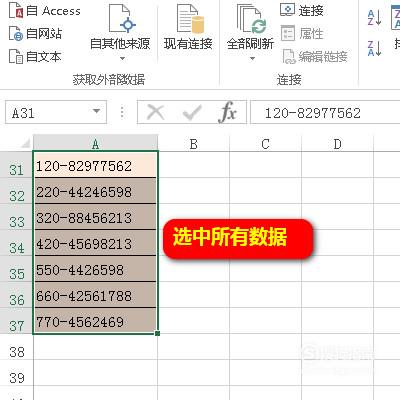
Task: Select row 37 header
Action: (17, 321)
